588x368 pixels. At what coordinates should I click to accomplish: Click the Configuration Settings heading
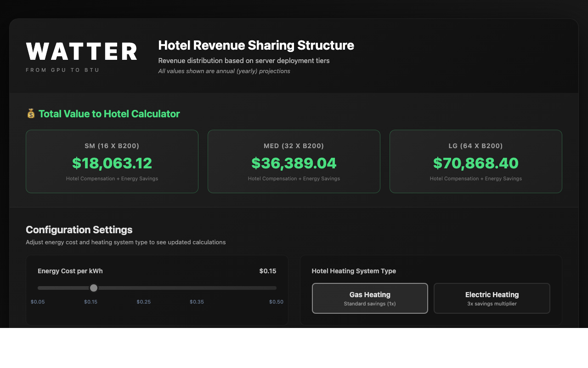pos(79,230)
